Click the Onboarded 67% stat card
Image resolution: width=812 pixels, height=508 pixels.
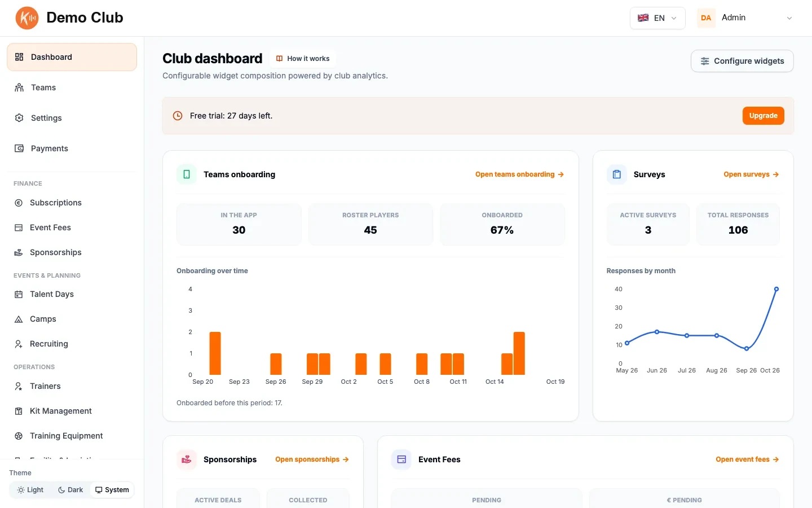pyautogui.click(x=502, y=224)
